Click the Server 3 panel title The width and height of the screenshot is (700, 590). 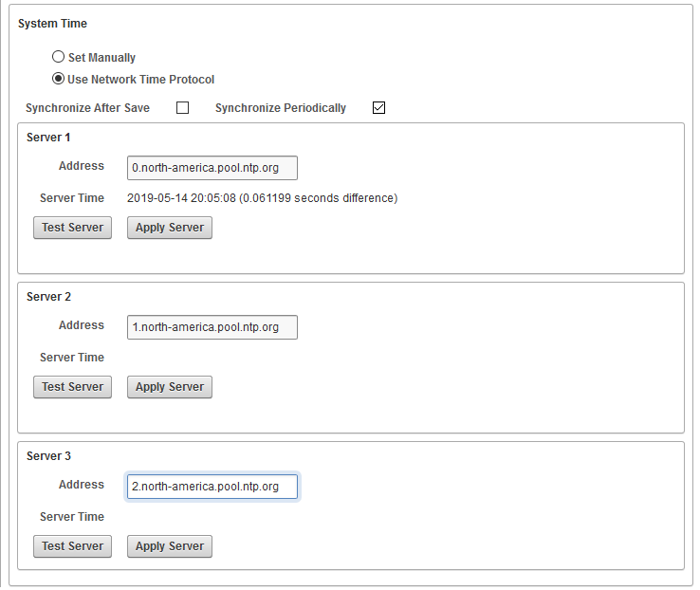tap(48, 456)
